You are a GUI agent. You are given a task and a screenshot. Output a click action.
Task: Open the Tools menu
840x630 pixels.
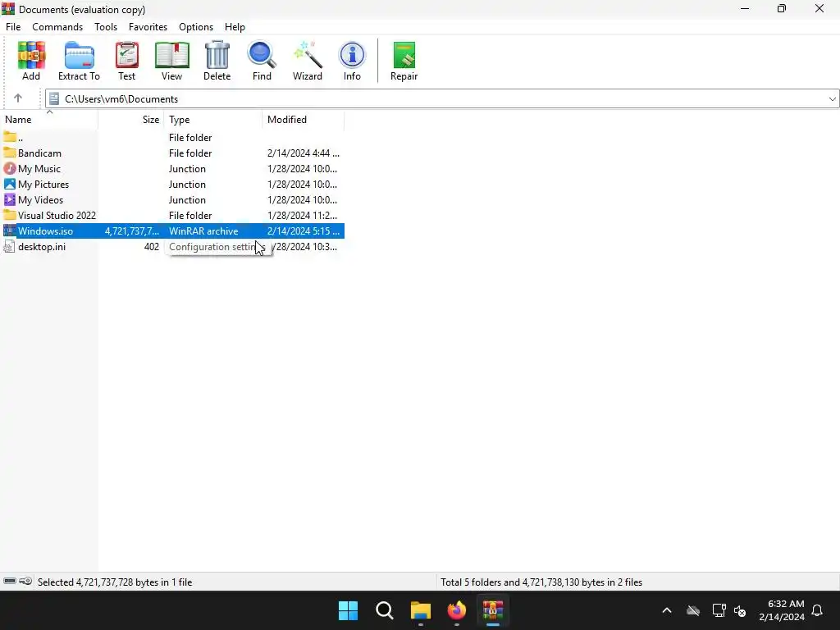[106, 27]
